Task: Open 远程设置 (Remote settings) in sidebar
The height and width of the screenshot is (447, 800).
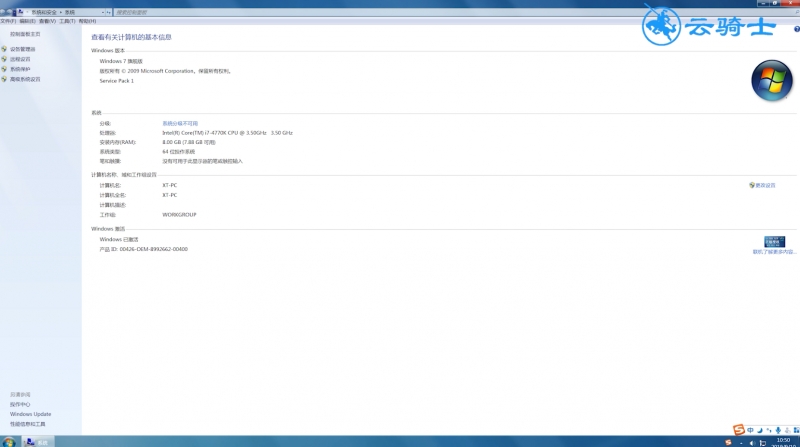Action: pyautogui.click(x=20, y=59)
